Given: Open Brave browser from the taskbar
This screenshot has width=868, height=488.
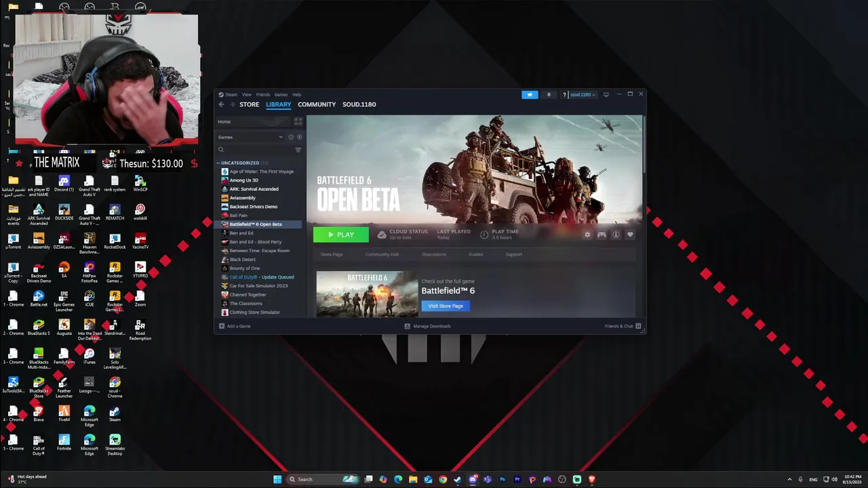Looking at the screenshot, I should tap(592, 479).
